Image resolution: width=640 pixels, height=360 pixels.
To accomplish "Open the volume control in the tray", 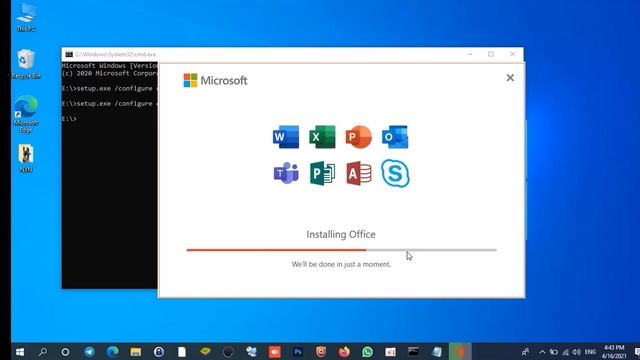I will (x=576, y=352).
